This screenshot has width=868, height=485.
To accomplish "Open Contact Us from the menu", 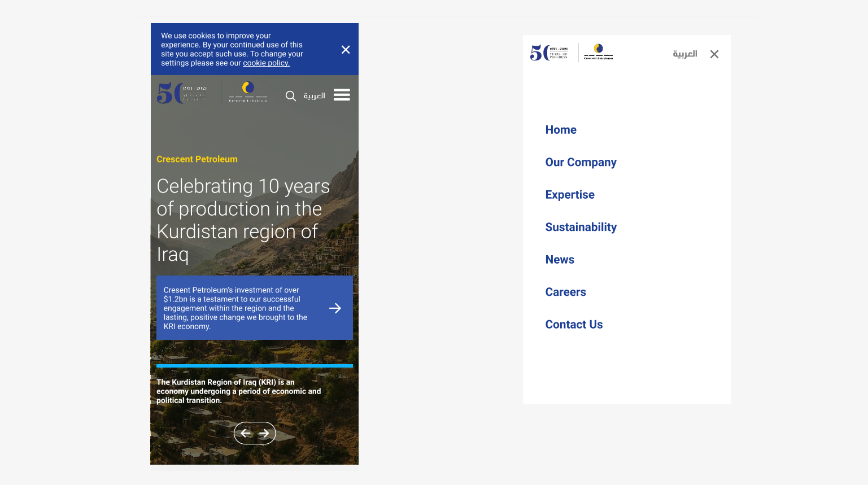I will tap(574, 325).
